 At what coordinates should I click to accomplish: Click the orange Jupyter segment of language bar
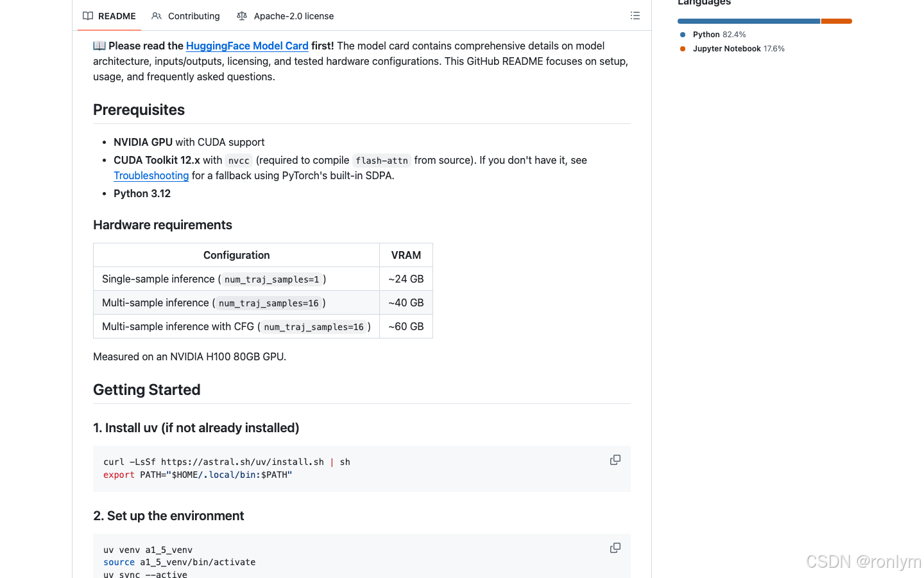point(837,21)
